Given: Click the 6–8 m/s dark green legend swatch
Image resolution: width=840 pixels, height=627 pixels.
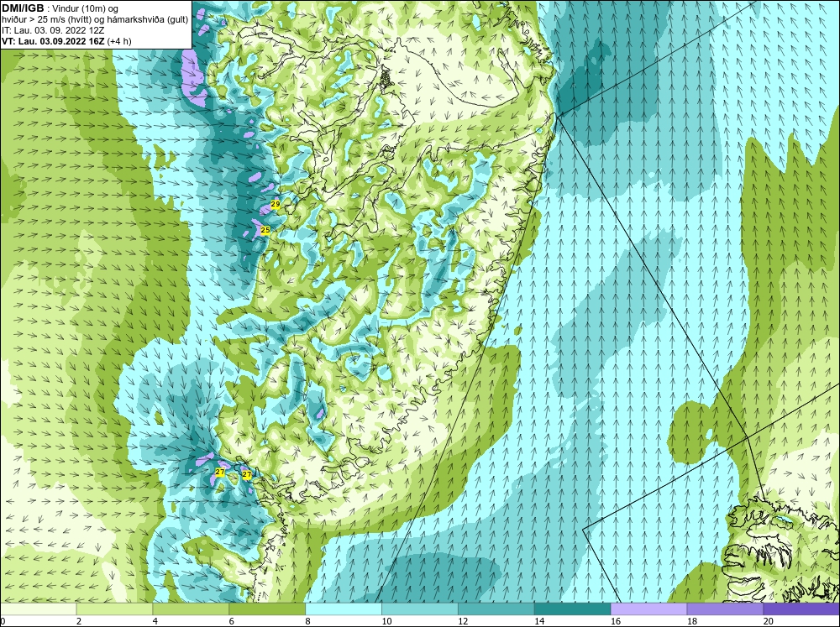Looking at the screenshot, I should pyautogui.click(x=267, y=609).
